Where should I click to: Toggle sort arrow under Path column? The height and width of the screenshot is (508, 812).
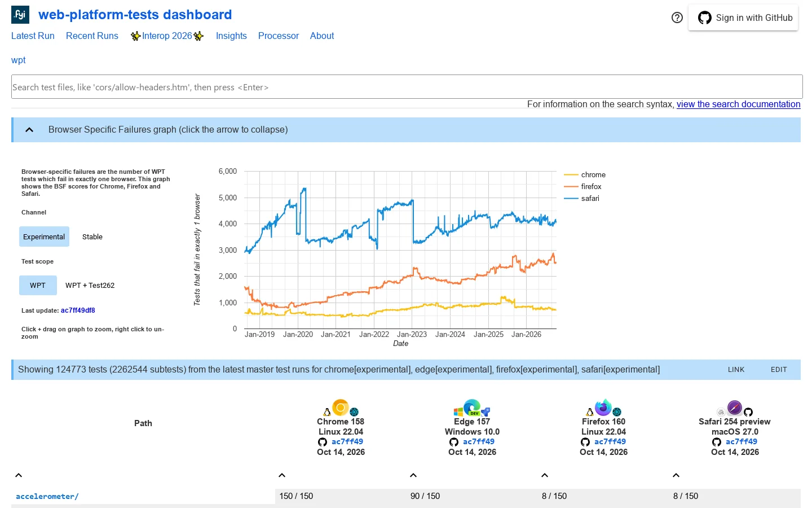point(19,475)
